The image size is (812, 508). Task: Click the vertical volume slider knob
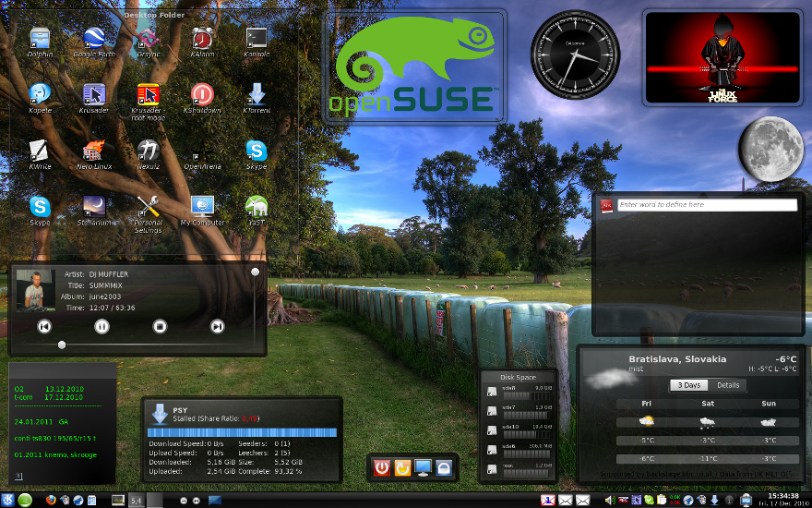coord(255,272)
